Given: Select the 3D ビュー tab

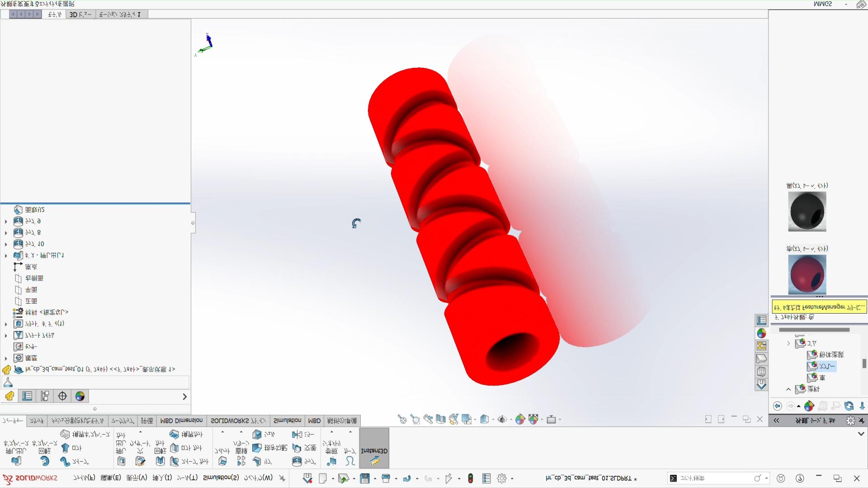Looking at the screenshot, I should click(x=80, y=14).
